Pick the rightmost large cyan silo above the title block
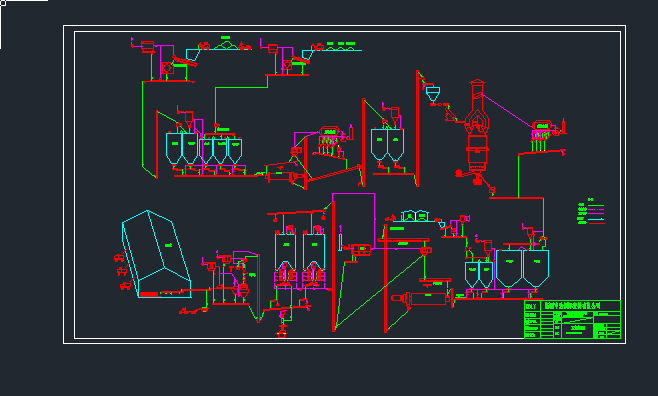 [536, 268]
